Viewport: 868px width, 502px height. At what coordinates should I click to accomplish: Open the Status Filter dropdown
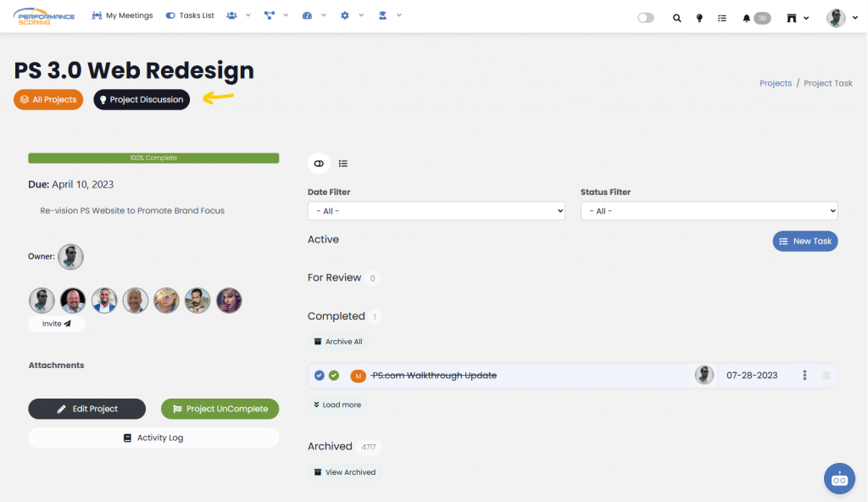coord(709,210)
